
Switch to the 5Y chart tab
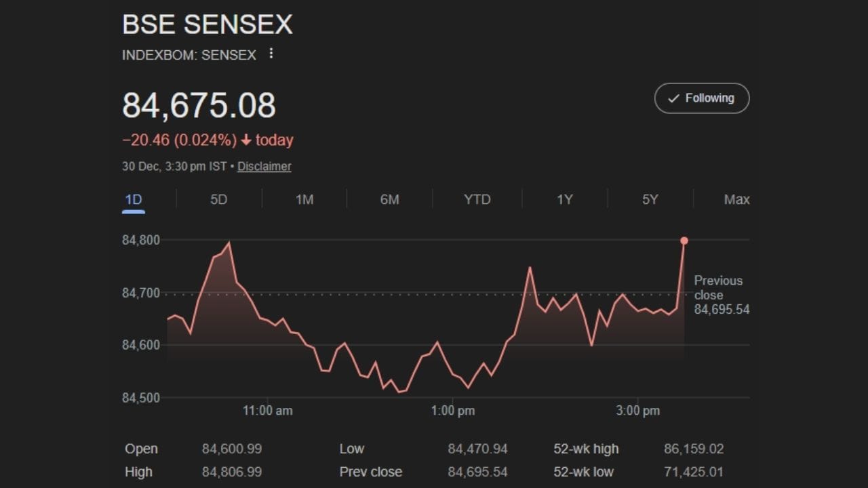pyautogui.click(x=650, y=199)
